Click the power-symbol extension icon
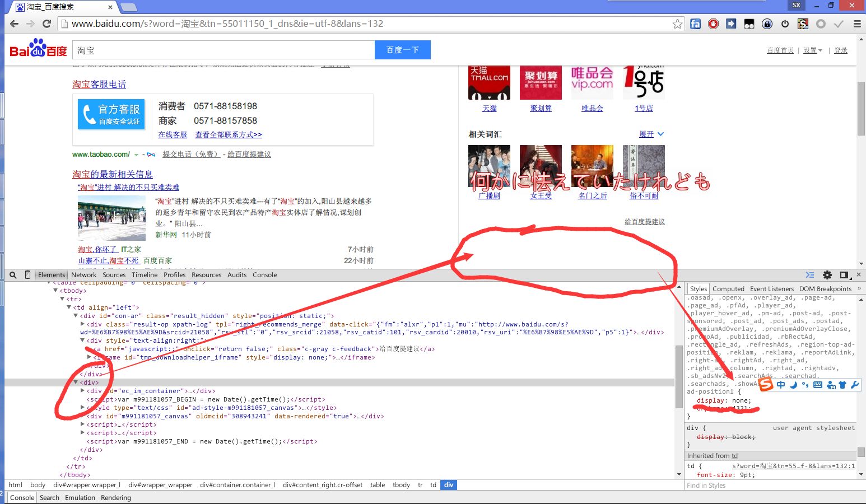This screenshot has height=504, width=866. (x=785, y=24)
